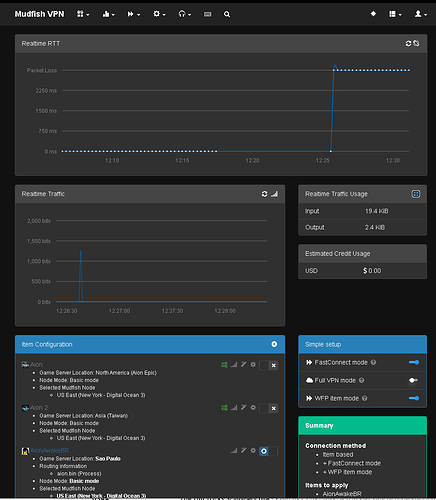The width and height of the screenshot is (436, 500).
Task: Click the Output value 2.4 KiB
Action: (x=375, y=227)
